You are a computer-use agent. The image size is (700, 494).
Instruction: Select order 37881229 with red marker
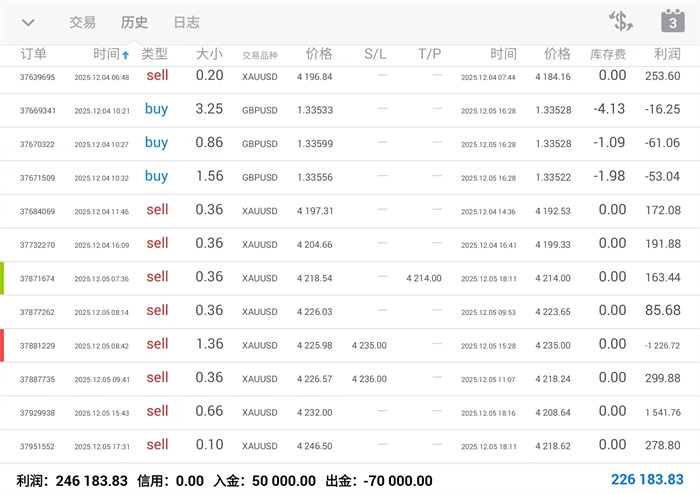[350, 345]
